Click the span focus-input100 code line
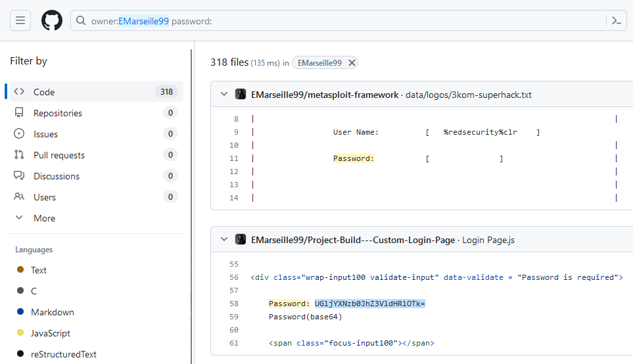This screenshot has width=633, height=364. [351, 343]
